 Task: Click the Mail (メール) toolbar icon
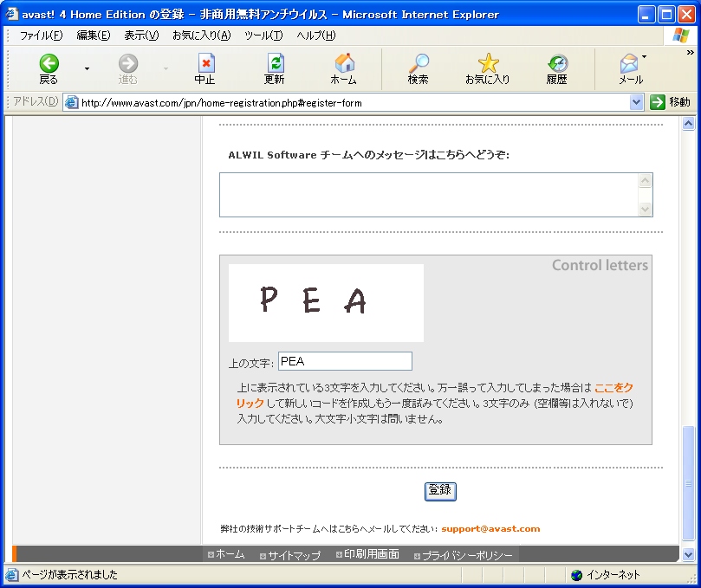629,69
